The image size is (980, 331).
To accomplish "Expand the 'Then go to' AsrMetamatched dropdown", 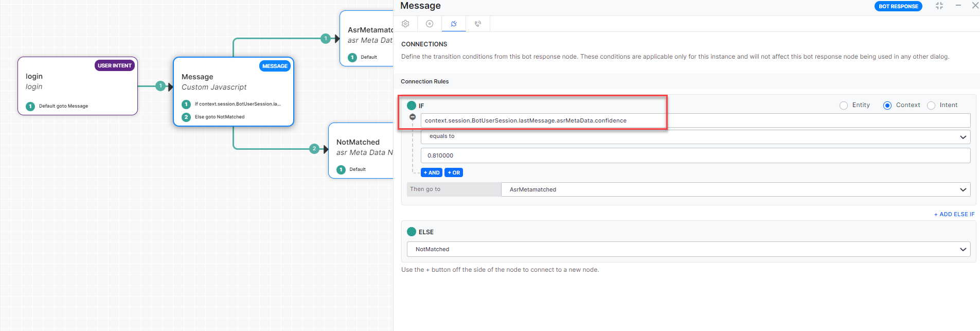I will click(735, 189).
